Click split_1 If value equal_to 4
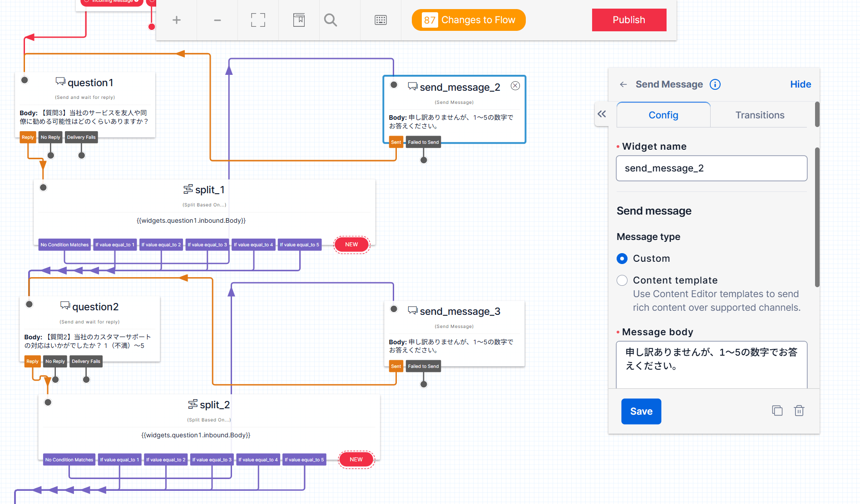Screen dimensions: 860x504 [x=253, y=245]
